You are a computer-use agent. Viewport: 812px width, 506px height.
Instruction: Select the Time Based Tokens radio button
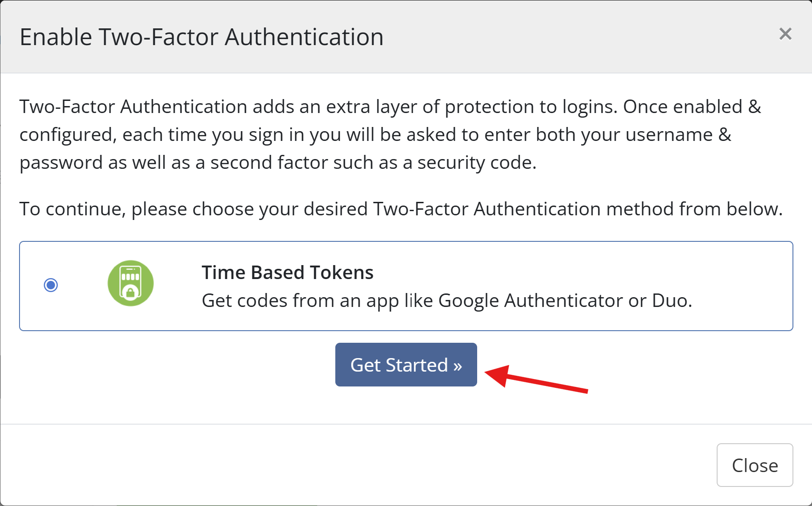51,285
